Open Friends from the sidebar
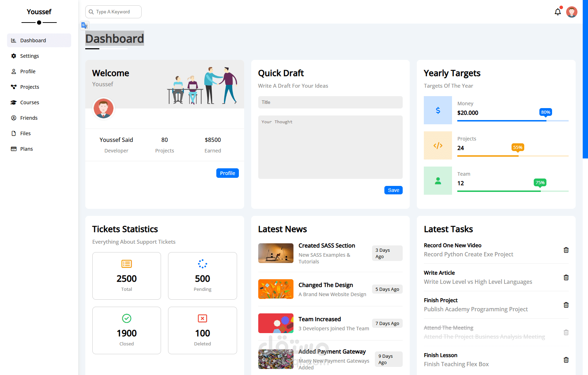This screenshot has width=588, height=375. (39, 118)
